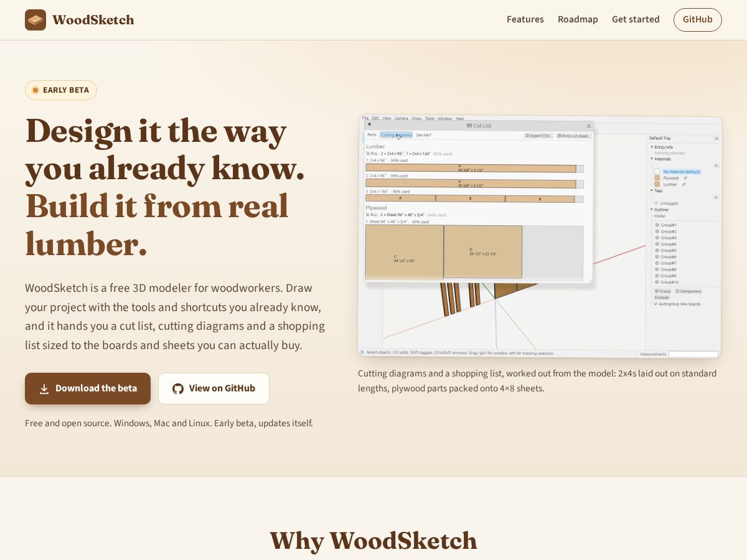This screenshot has height=560, width=747.
Task: Click the edit pencil icon beside Plywood
Action: pyautogui.click(x=685, y=178)
